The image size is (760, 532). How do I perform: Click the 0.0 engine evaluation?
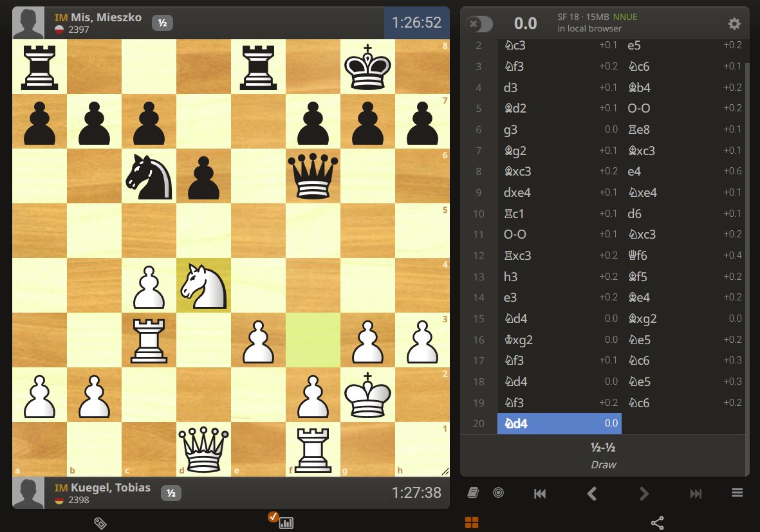click(525, 23)
